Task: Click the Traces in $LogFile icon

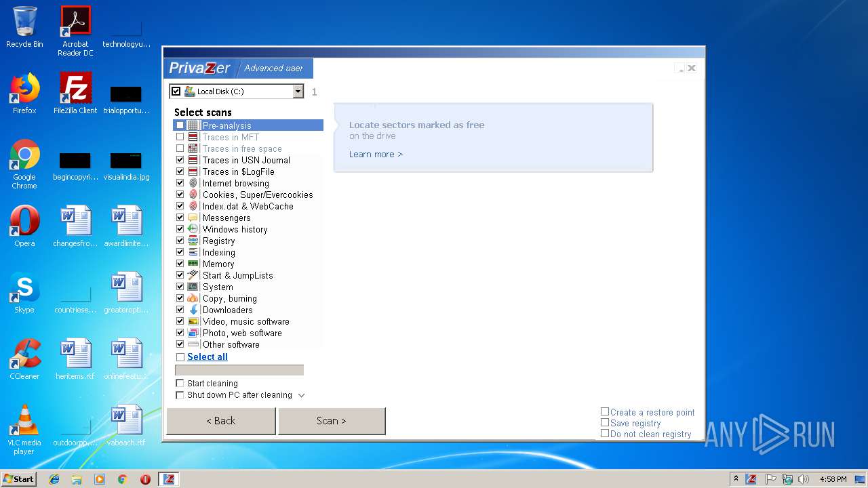Action: click(x=193, y=171)
